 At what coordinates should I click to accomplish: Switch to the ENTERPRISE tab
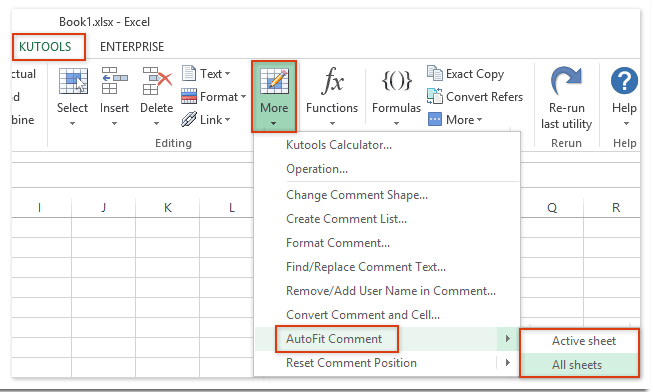pos(132,47)
